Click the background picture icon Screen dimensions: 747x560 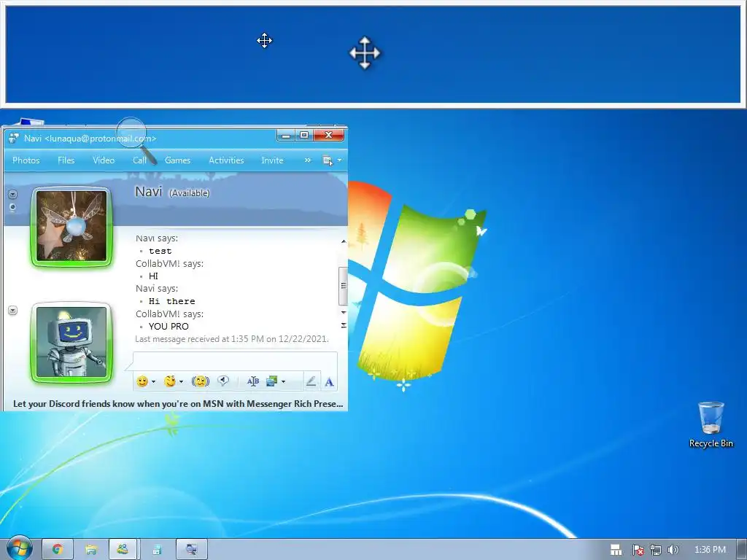[271, 381]
